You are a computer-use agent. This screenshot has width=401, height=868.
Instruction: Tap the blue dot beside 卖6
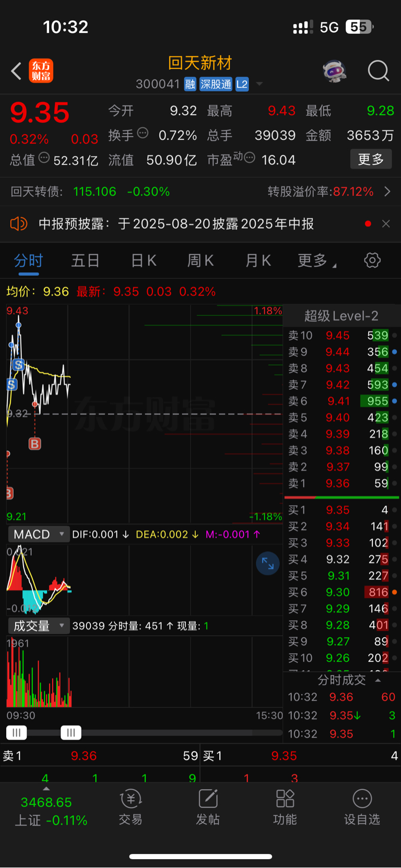[x=395, y=401]
